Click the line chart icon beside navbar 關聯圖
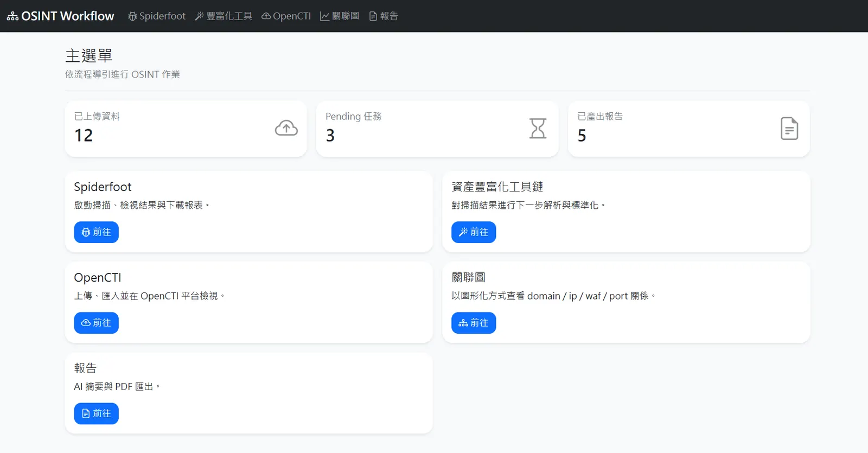The image size is (868, 453). [x=325, y=16]
